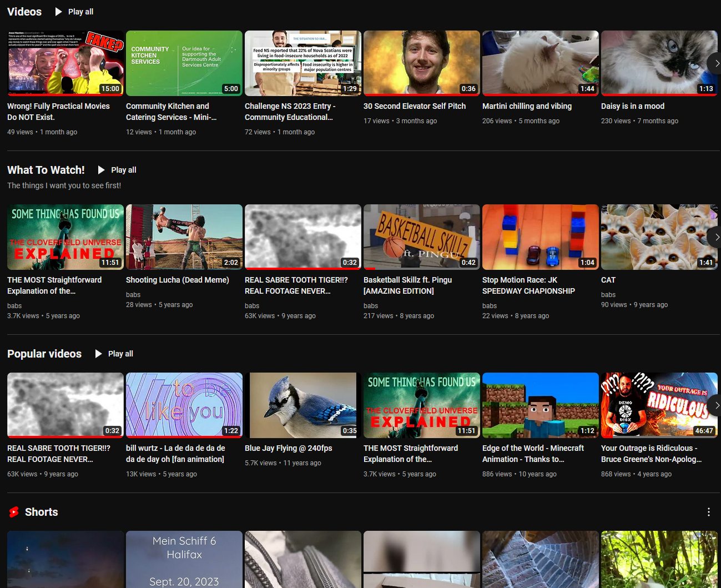The width and height of the screenshot is (721, 588).
Task: Click Stop Motion Race: JK SPEEDWAY title
Action: tap(528, 285)
